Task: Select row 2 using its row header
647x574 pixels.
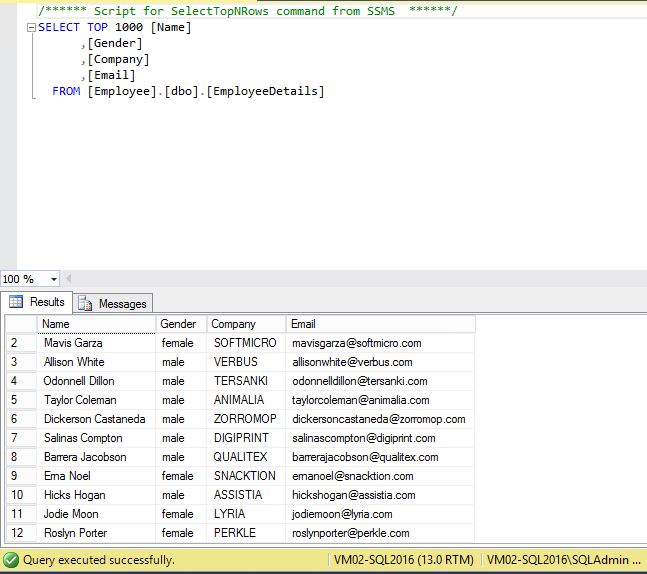Action: coord(21,343)
